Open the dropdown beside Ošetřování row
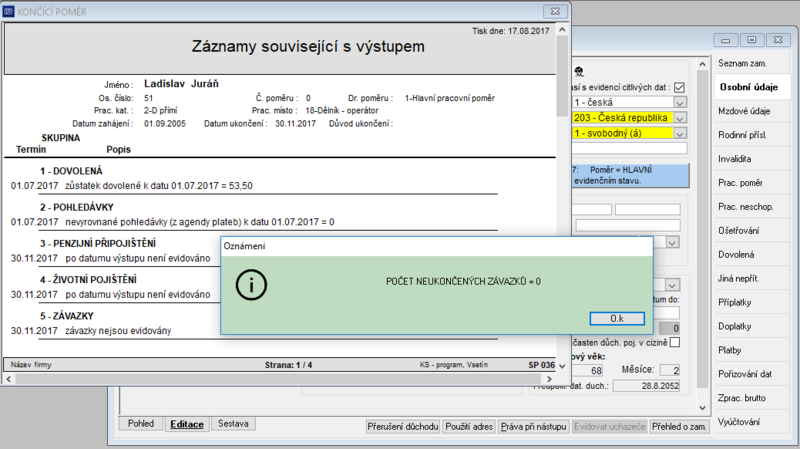800x449 pixels. tap(672, 242)
